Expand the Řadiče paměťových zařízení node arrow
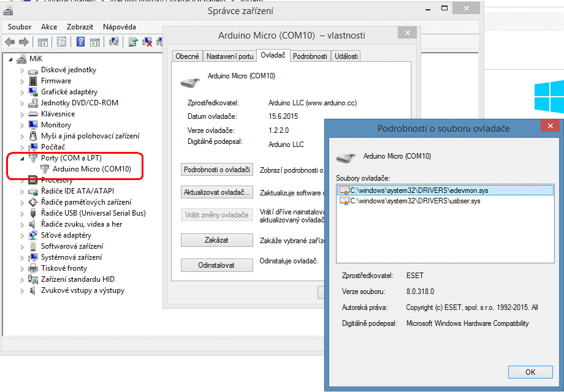The image size is (564, 392). click(22, 203)
